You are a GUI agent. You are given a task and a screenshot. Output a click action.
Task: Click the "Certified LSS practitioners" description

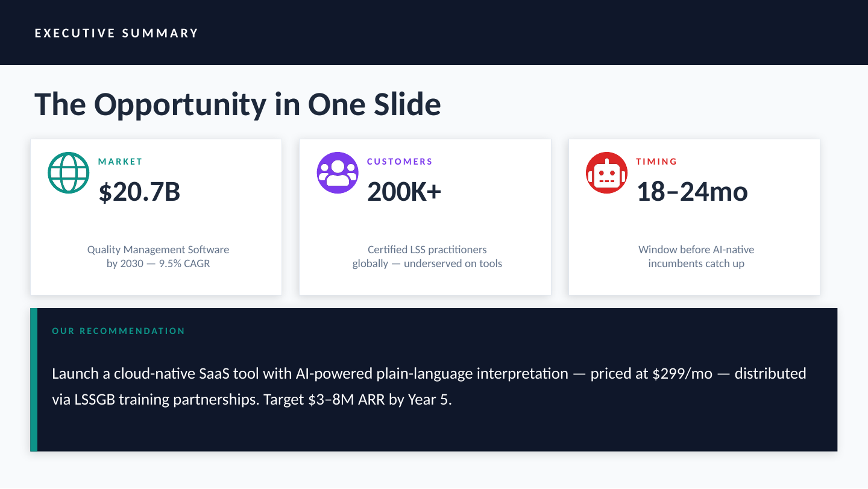coord(427,250)
